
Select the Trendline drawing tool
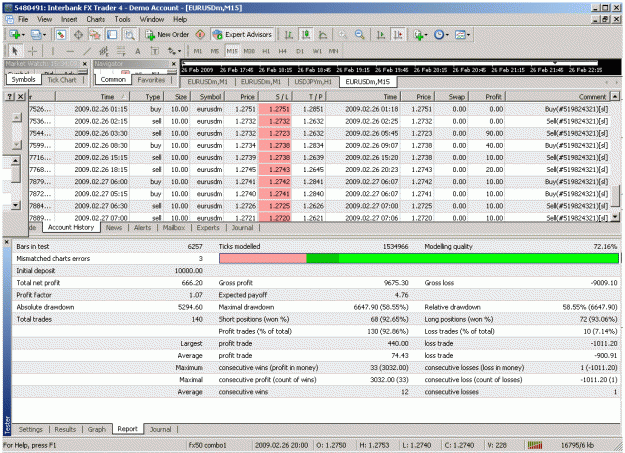(87, 51)
